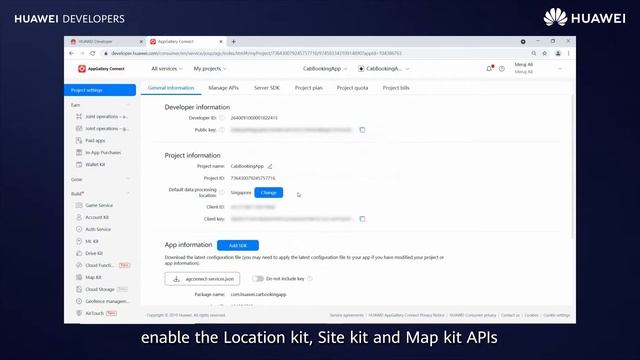Click the Change data location button

269,193
